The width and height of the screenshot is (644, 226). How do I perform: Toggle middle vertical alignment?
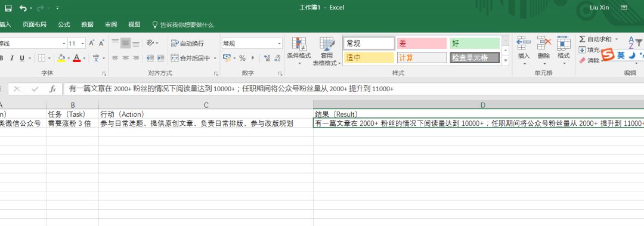click(x=126, y=43)
